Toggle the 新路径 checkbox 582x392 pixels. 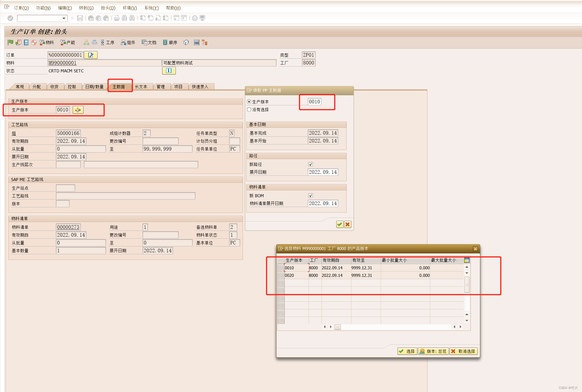pos(310,164)
